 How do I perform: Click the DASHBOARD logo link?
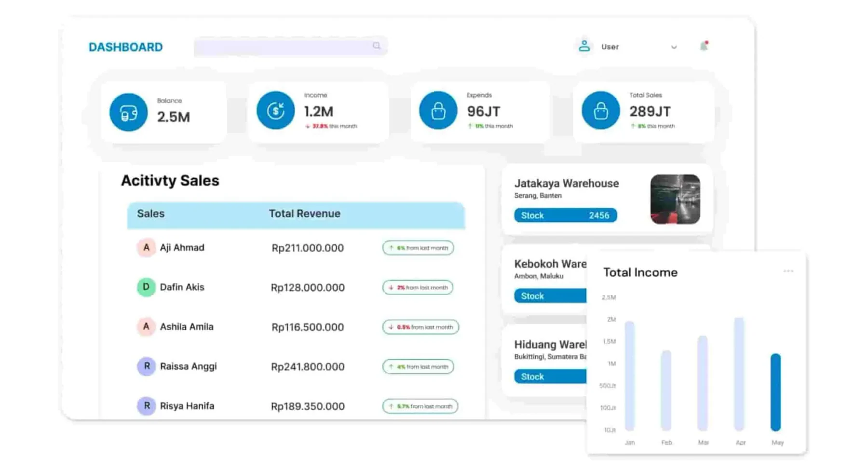point(126,47)
